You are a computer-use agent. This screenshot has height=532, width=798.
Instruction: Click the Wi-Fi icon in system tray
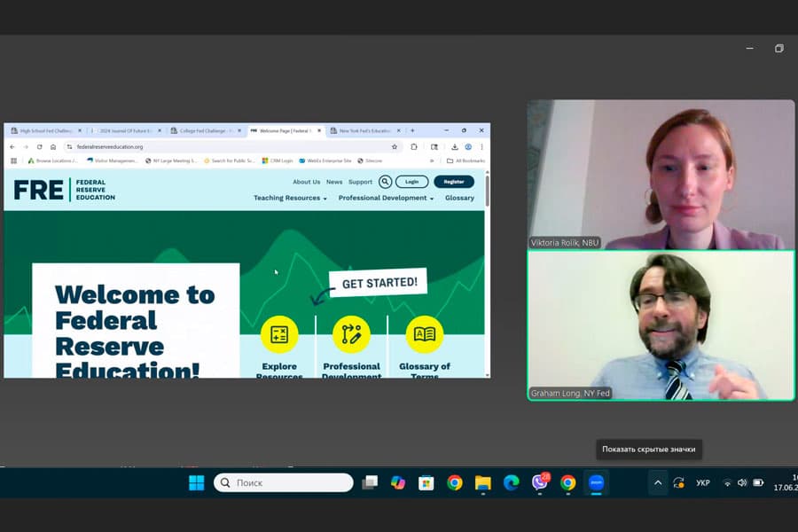click(x=727, y=482)
